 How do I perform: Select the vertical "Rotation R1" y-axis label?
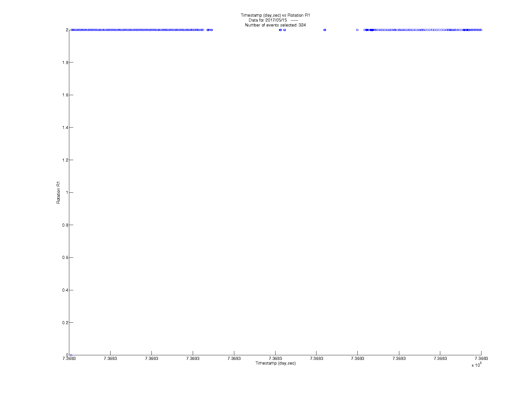[x=58, y=192]
